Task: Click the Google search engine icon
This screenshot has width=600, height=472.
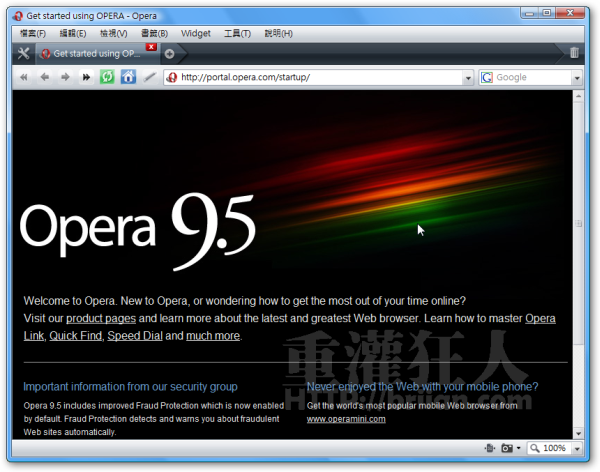Action: click(x=487, y=77)
